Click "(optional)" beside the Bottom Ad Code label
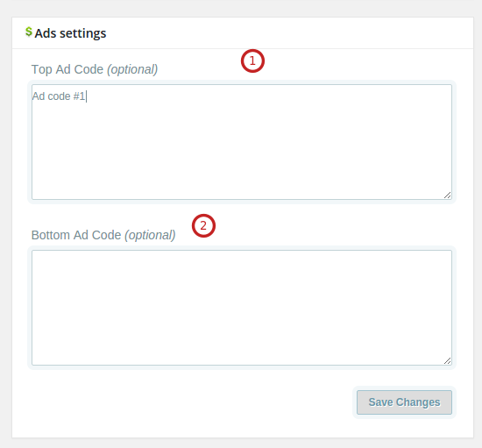 (150, 236)
